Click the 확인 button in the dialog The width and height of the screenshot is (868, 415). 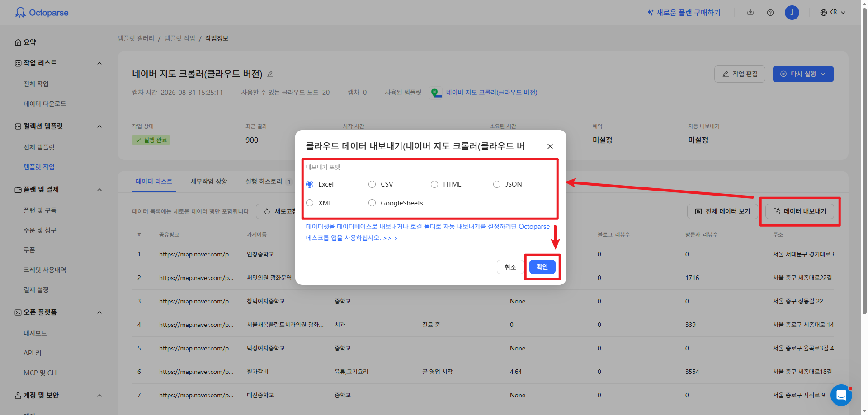(542, 267)
